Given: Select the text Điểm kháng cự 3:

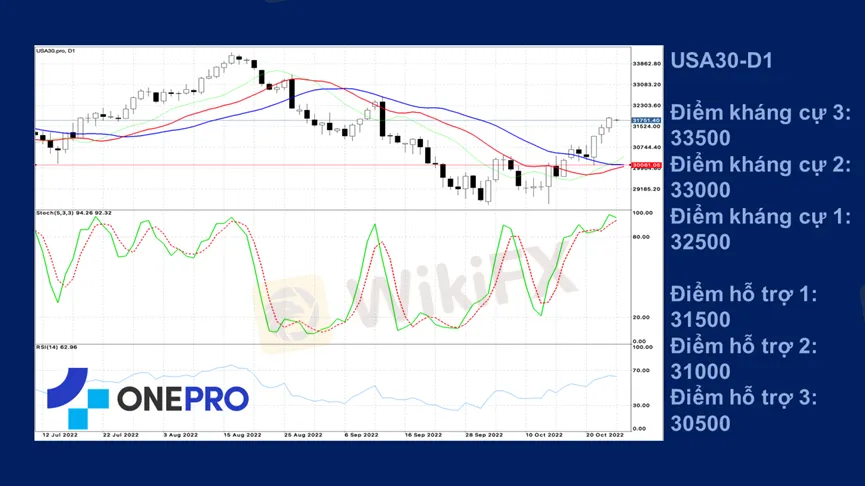Looking at the screenshot, I should click(760, 113).
